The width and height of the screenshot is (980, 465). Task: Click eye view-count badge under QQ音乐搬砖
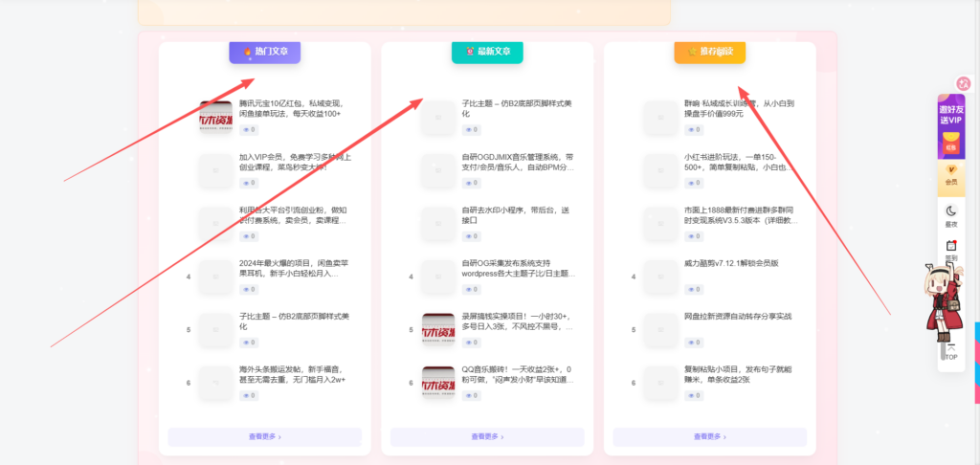point(471,395)
